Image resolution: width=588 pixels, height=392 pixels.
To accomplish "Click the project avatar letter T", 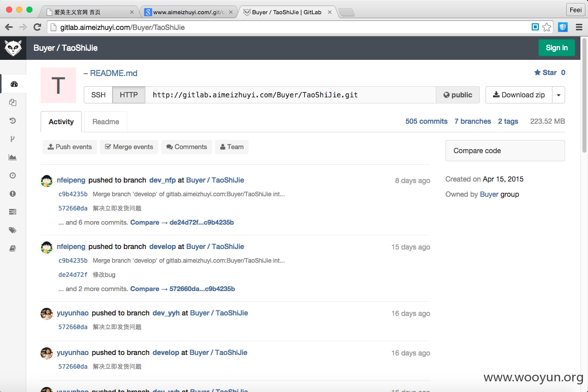I will coord(58,85).
